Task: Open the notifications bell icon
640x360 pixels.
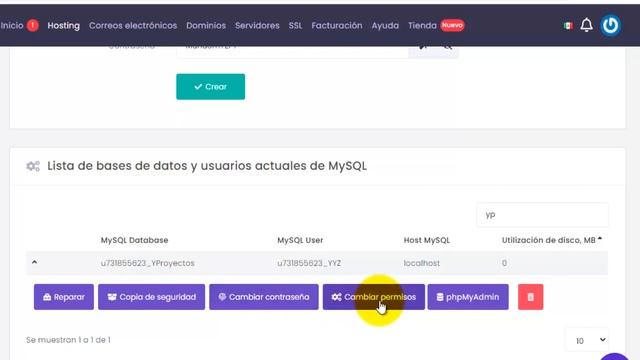Action: click(586, 25)
